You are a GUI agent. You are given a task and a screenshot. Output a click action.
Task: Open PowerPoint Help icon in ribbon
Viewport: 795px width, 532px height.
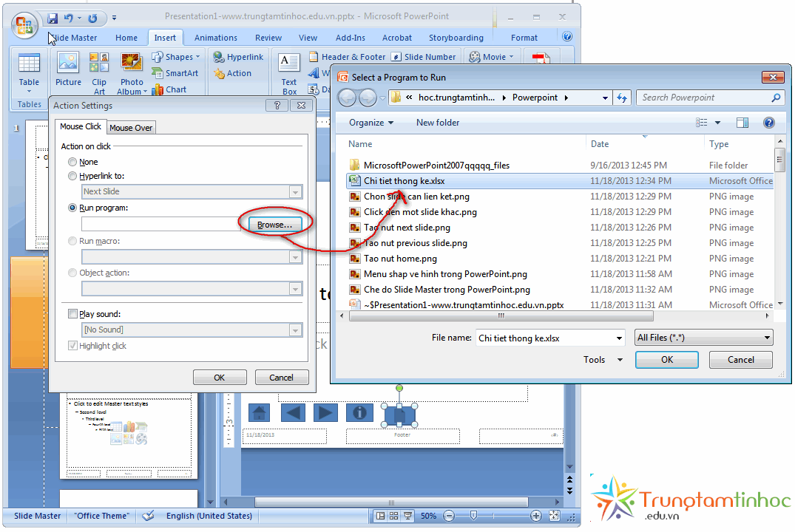tap(567, 36)
